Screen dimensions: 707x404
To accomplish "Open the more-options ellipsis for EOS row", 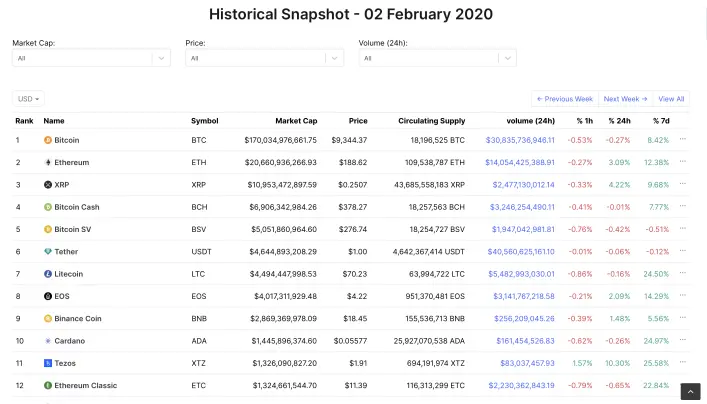I will click(683, 295).
